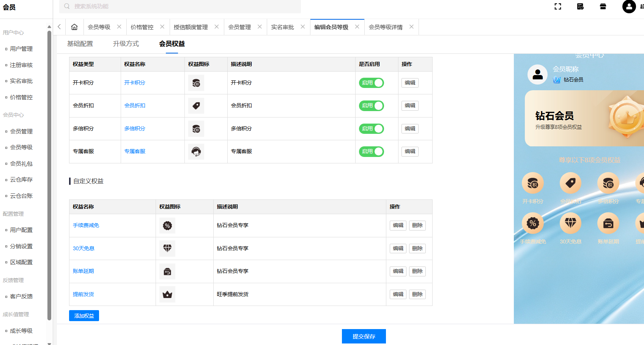Open the document list icon in header
The image size is (644, 345).
pos(580,6)
